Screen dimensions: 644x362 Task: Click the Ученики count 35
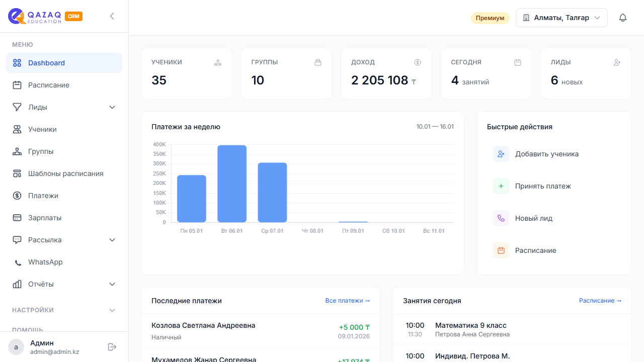click(159, 80)
